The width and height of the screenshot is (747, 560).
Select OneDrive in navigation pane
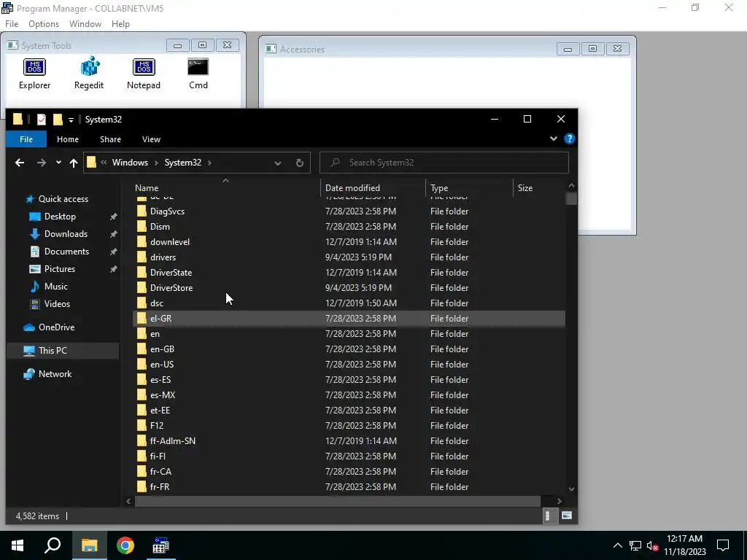point(56,327)
